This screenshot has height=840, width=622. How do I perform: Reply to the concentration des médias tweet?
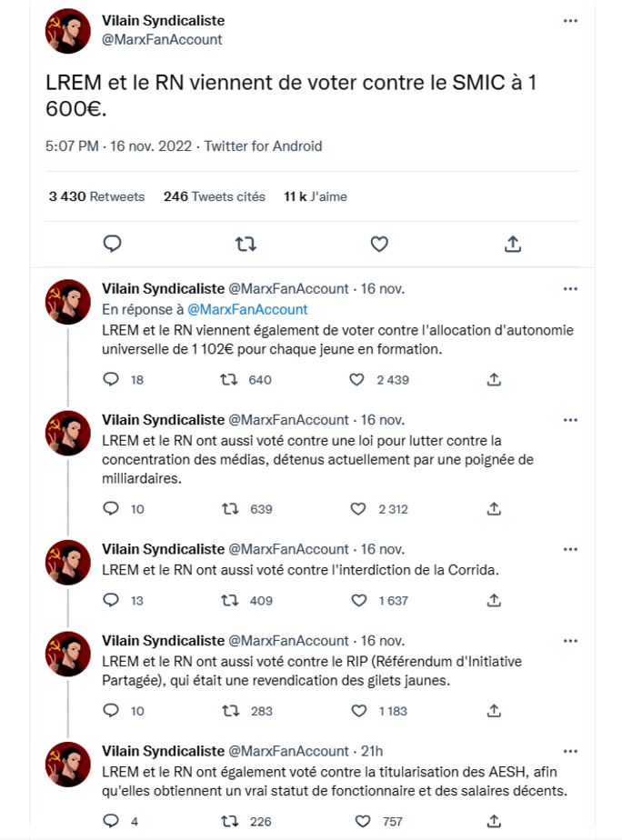click(111, 509)
